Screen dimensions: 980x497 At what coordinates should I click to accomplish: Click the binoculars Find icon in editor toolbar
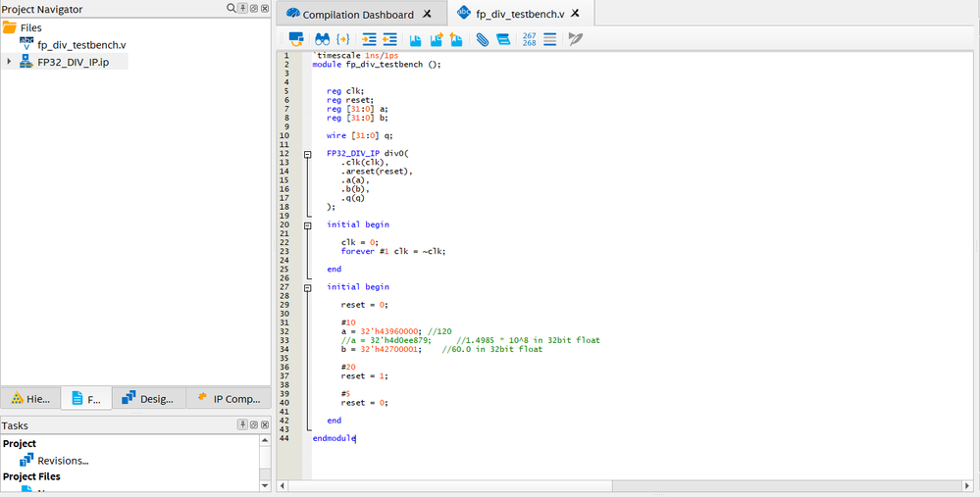(x=321, y=39)
